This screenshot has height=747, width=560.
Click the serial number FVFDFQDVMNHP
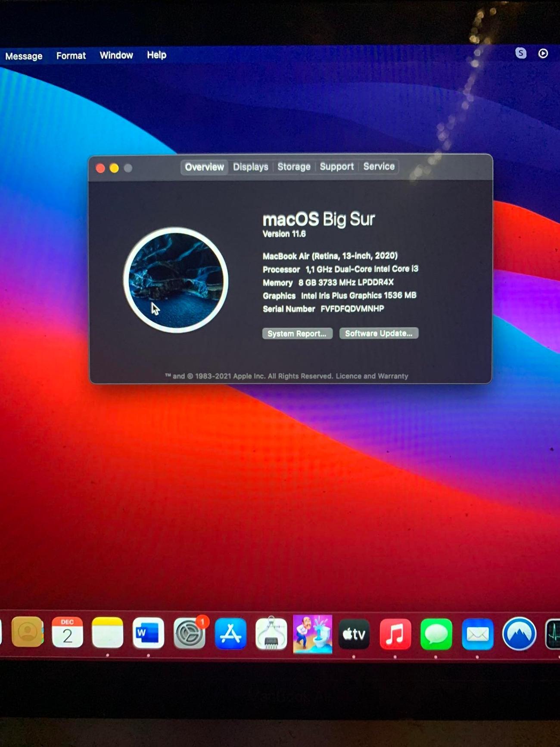pos(352,309)
